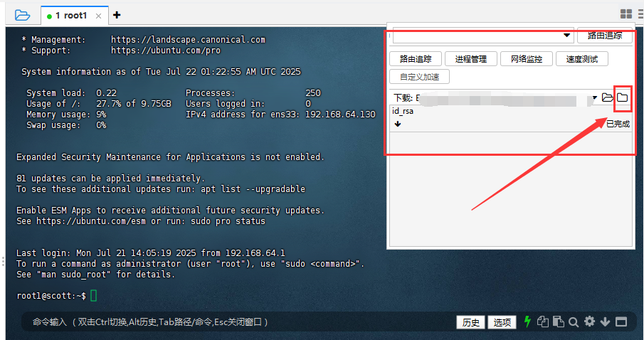Click the 速度测试 button
Screen dimensions: 644x340
(582, 59)
